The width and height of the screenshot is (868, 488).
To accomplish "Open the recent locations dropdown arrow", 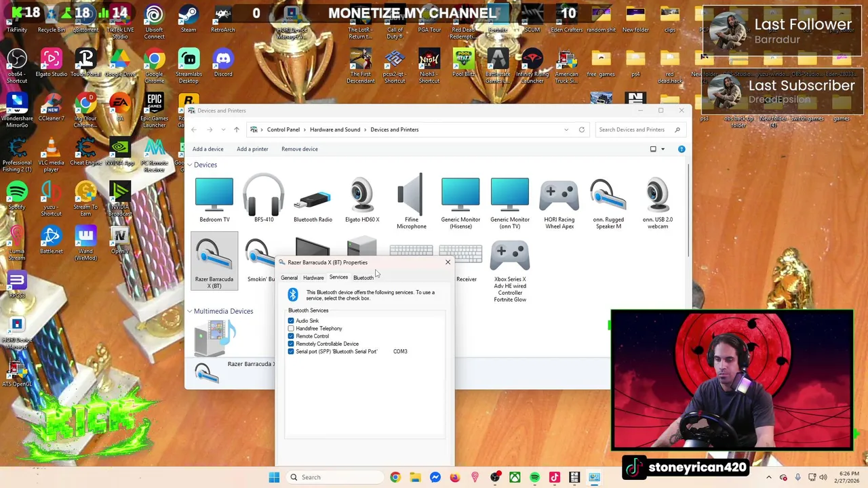I will [x=223, y=129].
